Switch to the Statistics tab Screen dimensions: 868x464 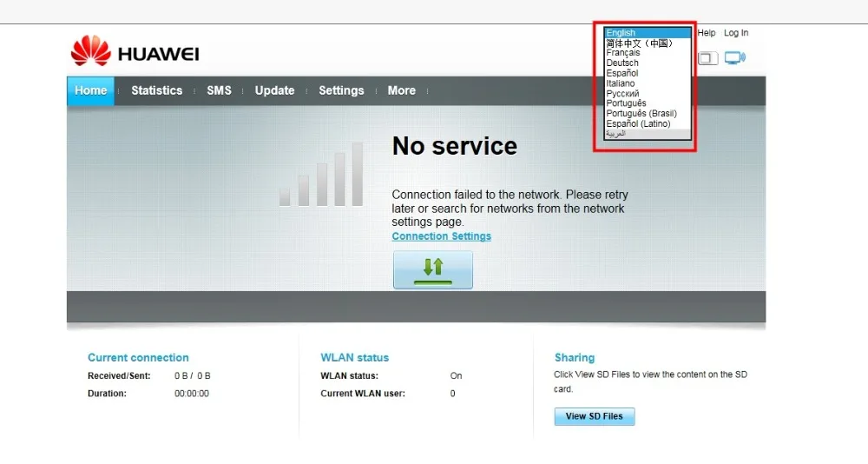coord(156,90)
